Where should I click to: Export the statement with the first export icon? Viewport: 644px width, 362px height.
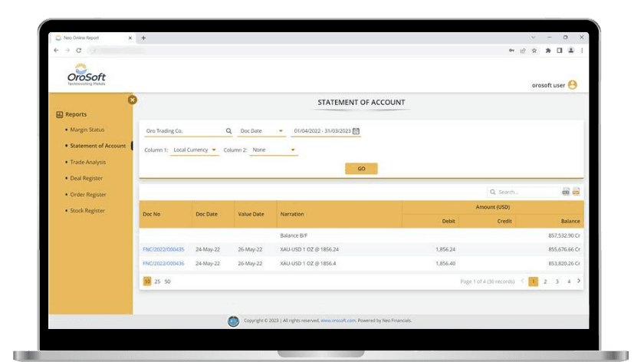(566, 192)
